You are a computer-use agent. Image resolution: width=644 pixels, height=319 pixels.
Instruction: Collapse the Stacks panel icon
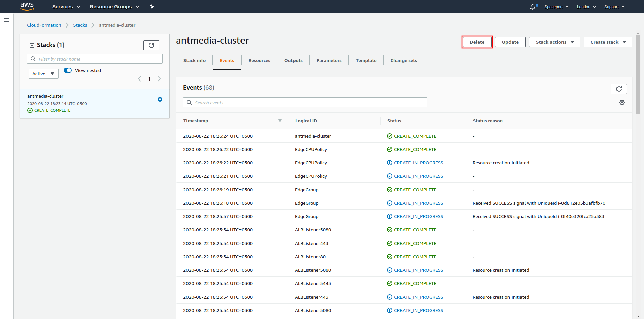pyautogui.click(x=32, y=45)
